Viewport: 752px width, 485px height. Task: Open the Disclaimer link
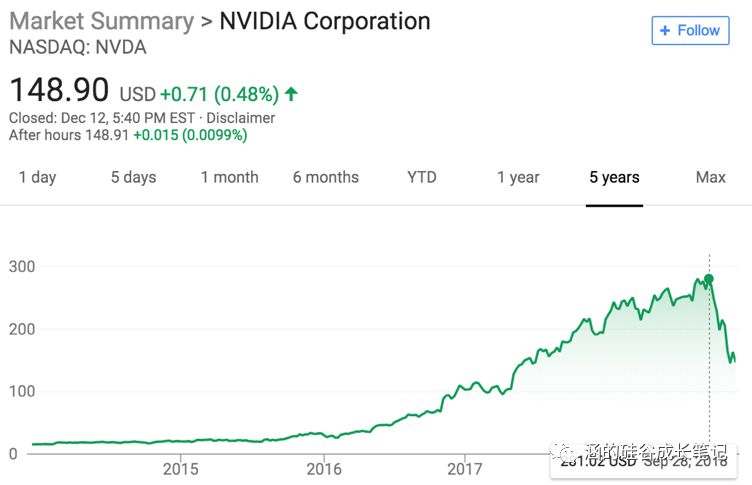(x=241, y=118)
